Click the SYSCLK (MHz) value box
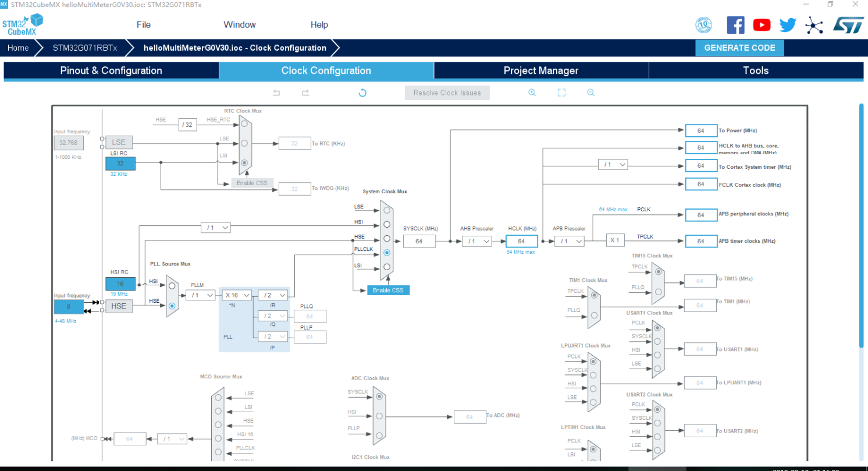868x471 pixels. click(x=419, y=241)
